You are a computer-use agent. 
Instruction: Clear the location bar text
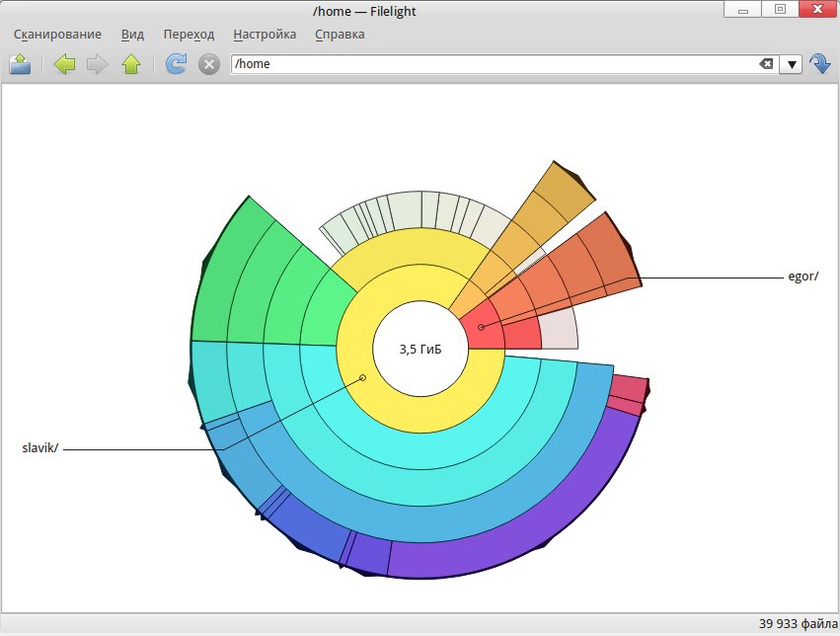(766, 64)
